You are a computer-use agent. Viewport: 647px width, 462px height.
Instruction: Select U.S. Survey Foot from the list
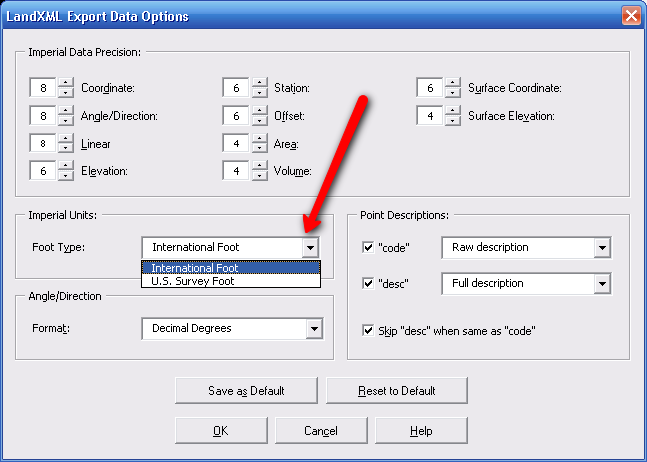231,281
